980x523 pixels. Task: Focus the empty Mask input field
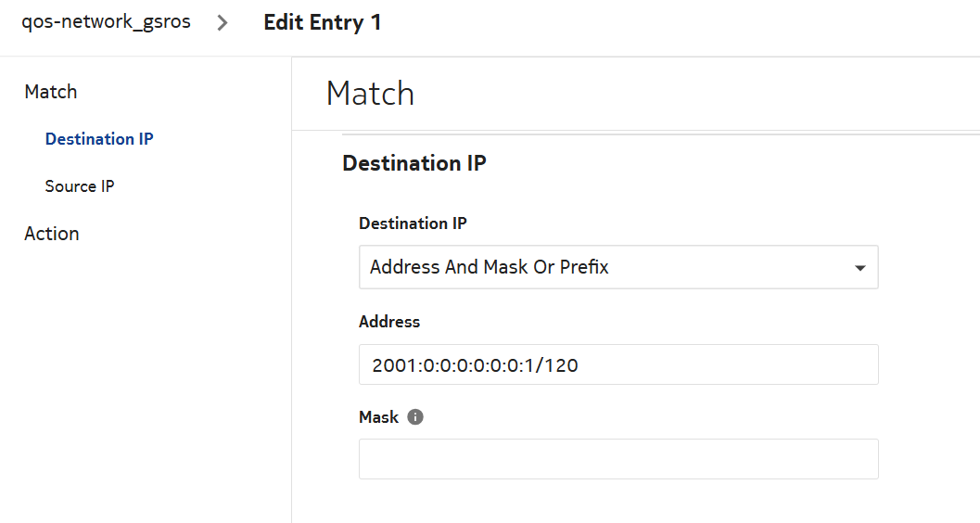(618, 459)
